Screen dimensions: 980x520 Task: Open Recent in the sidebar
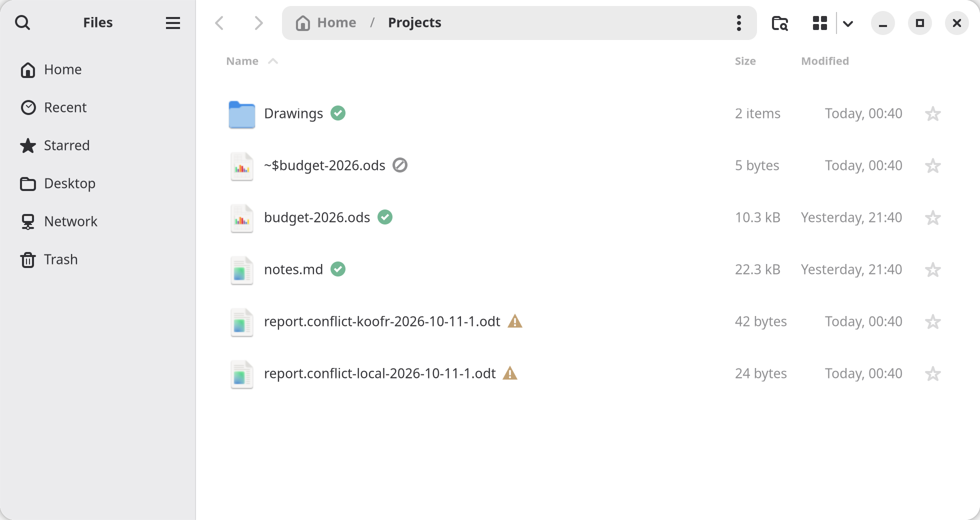click(97, 107)
